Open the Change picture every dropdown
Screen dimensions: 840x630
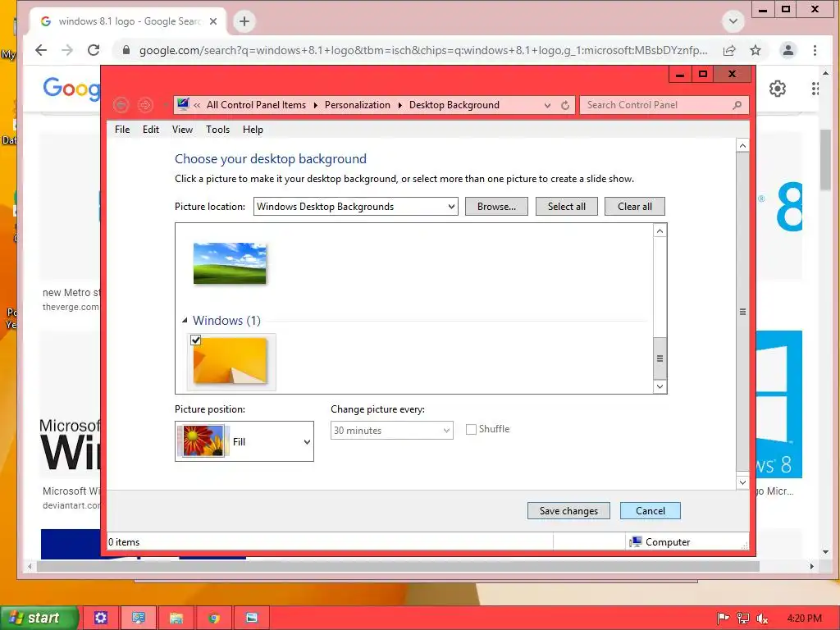391,430
